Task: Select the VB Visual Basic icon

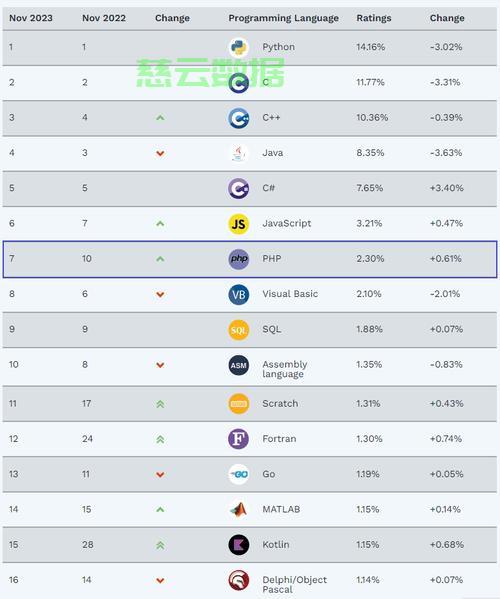Action: click(238, 295)
